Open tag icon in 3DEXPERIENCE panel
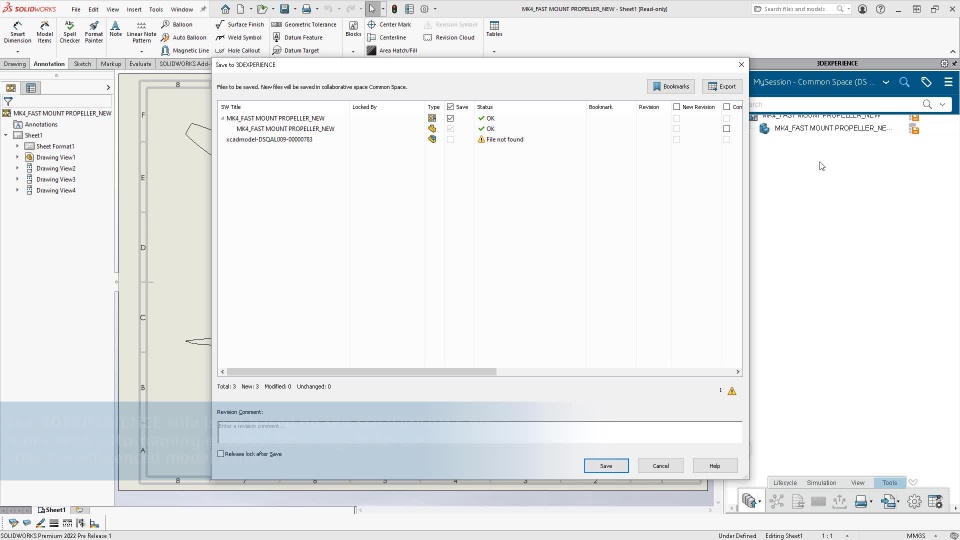The width and height of the screenshot is (960, 540). (926, 82)
